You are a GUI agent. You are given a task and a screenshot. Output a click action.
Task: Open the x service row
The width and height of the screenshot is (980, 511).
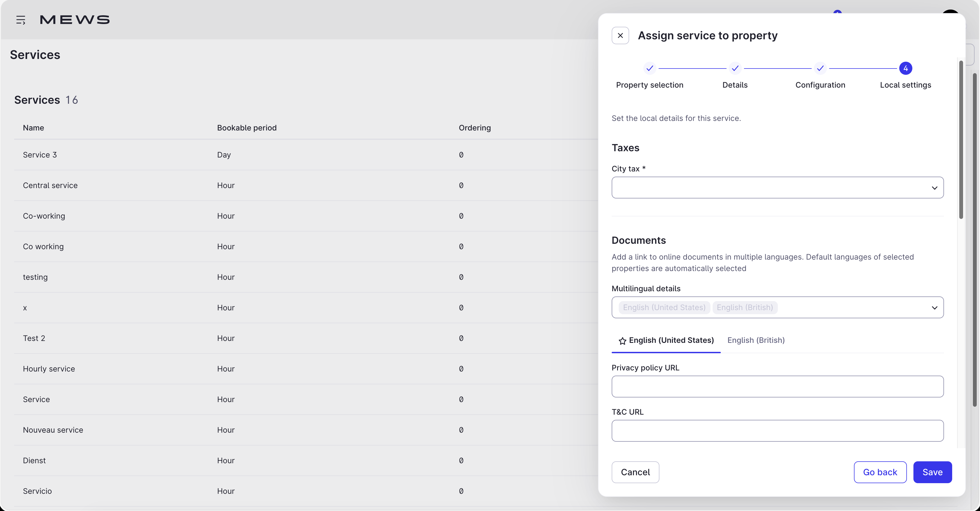tap(306, 308)
